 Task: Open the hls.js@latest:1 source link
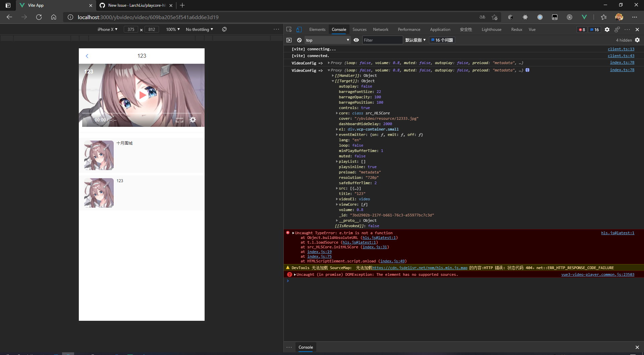pos(618,233)
